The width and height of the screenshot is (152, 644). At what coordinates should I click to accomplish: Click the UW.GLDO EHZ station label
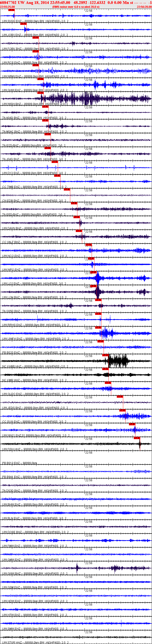pos(35,394)
